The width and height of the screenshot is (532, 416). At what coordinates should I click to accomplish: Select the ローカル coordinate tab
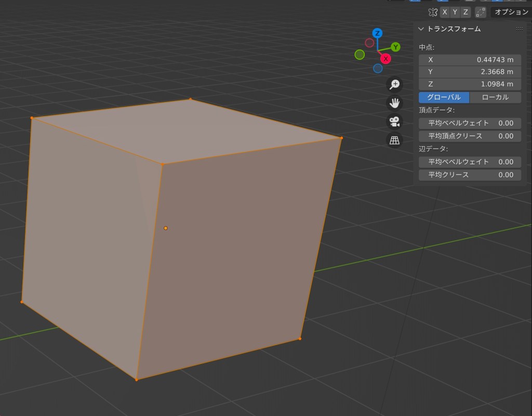pyautogui.click(x=495, y=97)
